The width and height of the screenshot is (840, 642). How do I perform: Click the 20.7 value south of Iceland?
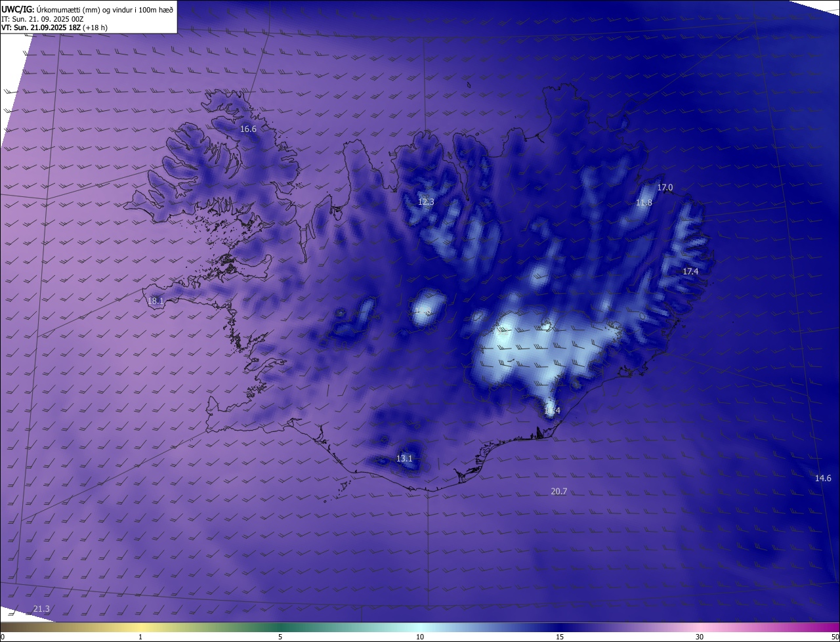pos(558,491)
